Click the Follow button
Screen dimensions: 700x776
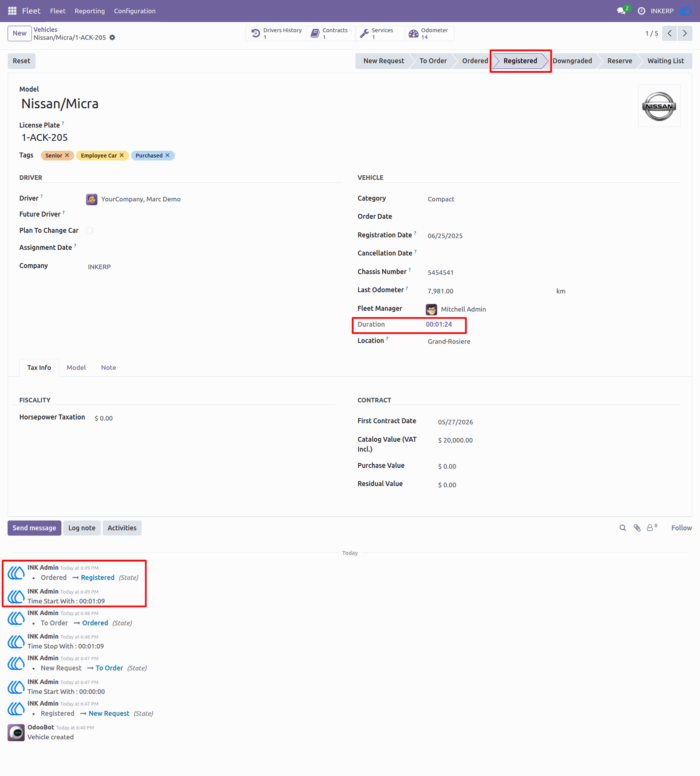pyautogui.click(x=681, y=528)
